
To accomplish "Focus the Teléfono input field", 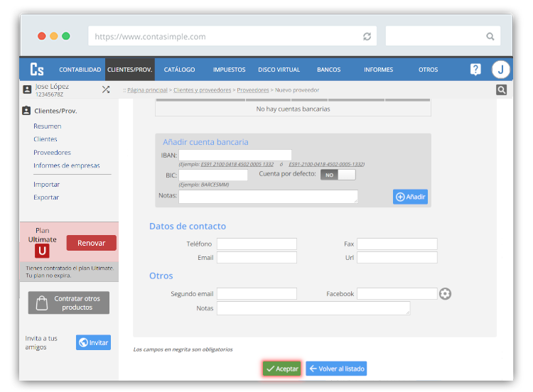I will tap(257, 244).
